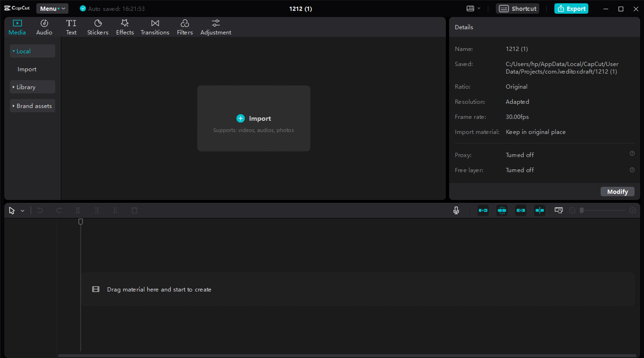Click the CapCut logo

point(18,9)
